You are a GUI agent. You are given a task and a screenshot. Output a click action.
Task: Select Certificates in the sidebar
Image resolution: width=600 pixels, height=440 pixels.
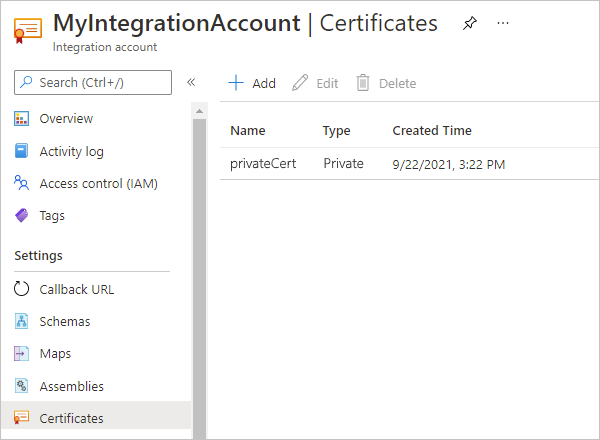click(71, 418)
